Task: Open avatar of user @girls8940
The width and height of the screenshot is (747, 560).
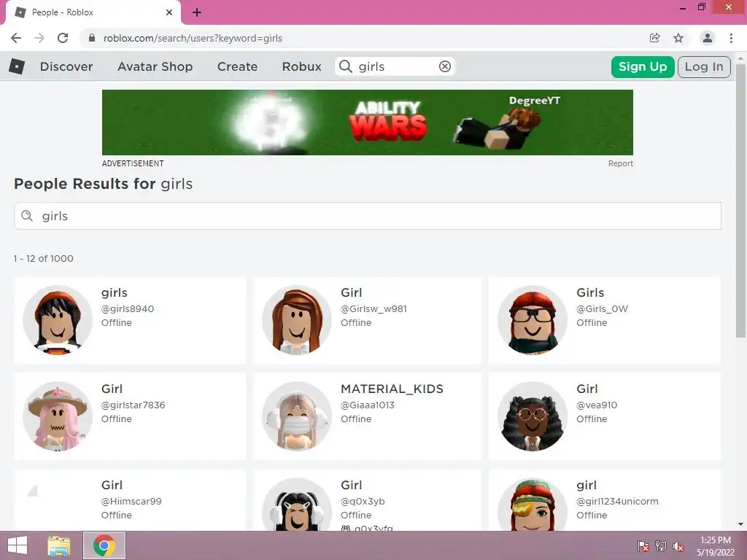Action: click(58, 320)
